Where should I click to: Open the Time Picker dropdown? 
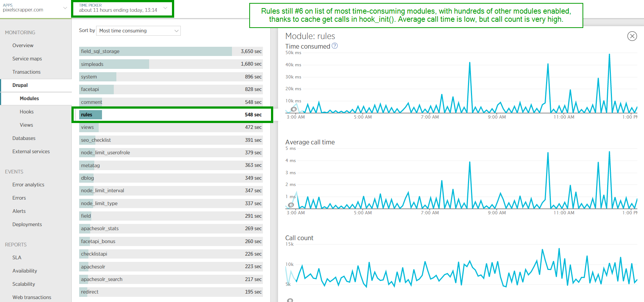pos(123,8)
